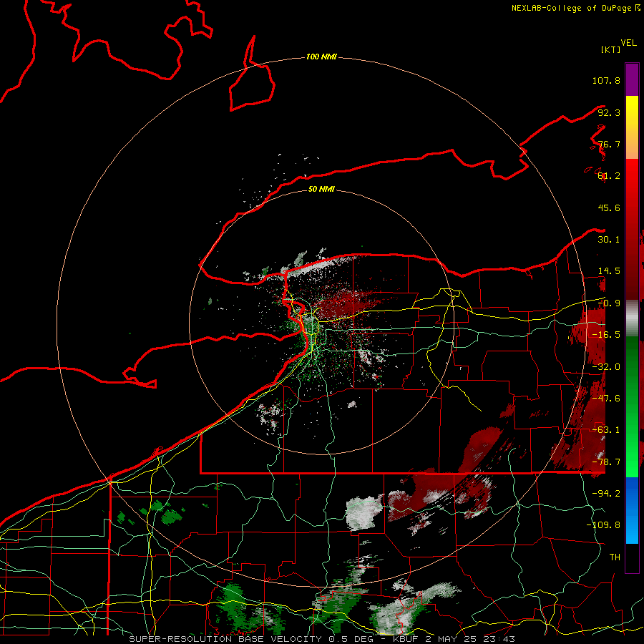Click the purple segment of the velocity color bar
Screen dimensions: 644x644
tap(632, 79)
